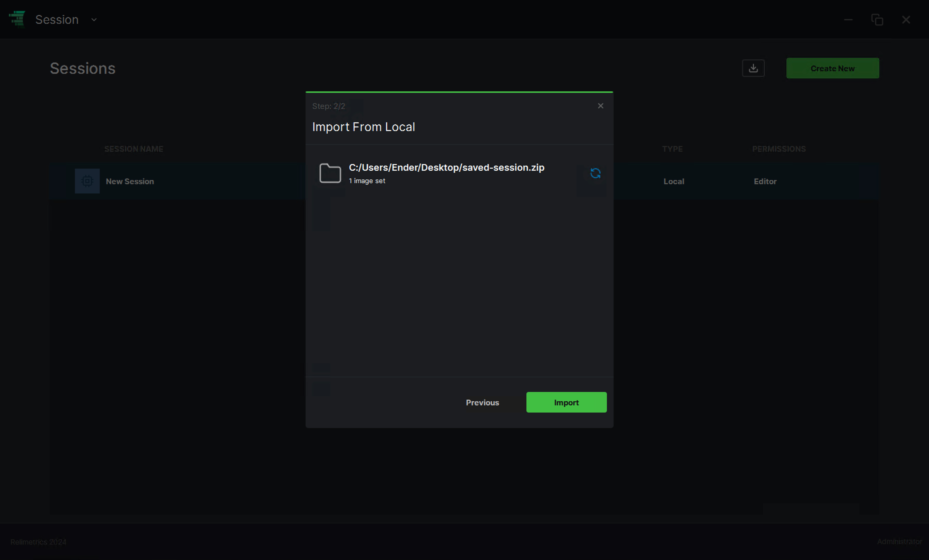The height and width of the screenshot is (560, 929).
Task: Click the green Import button
Action: (566, 402)
